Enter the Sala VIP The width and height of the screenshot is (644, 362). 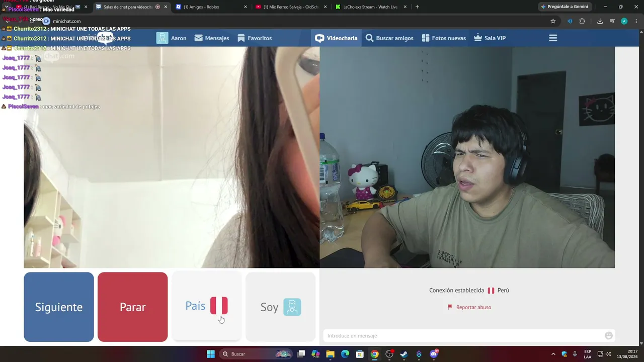point(490,38)
